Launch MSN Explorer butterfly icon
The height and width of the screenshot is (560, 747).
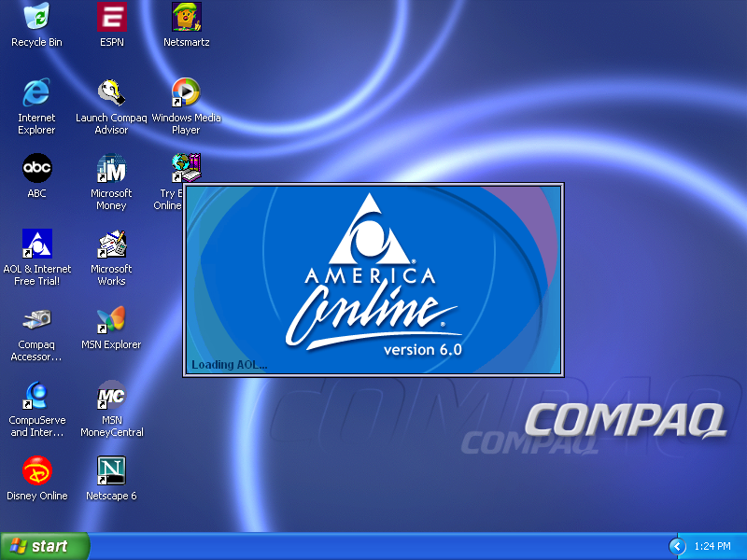click(111, 319)
